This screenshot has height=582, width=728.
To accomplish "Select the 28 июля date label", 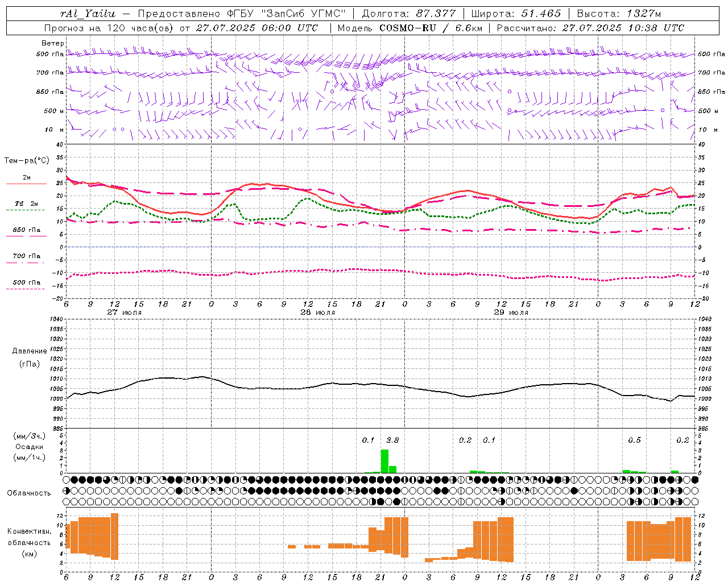I will (318, 313).
